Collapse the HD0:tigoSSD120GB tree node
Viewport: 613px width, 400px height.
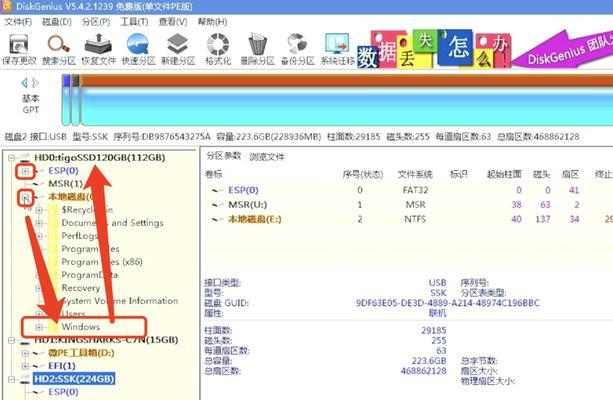point(12,158)
